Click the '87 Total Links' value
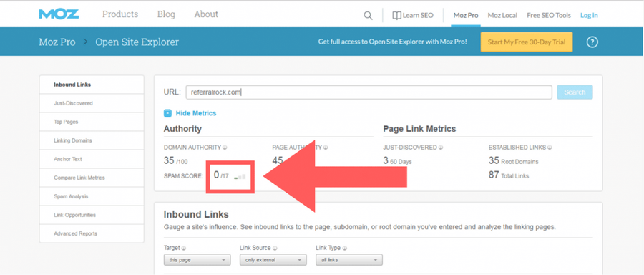 (x=509, y=175)
